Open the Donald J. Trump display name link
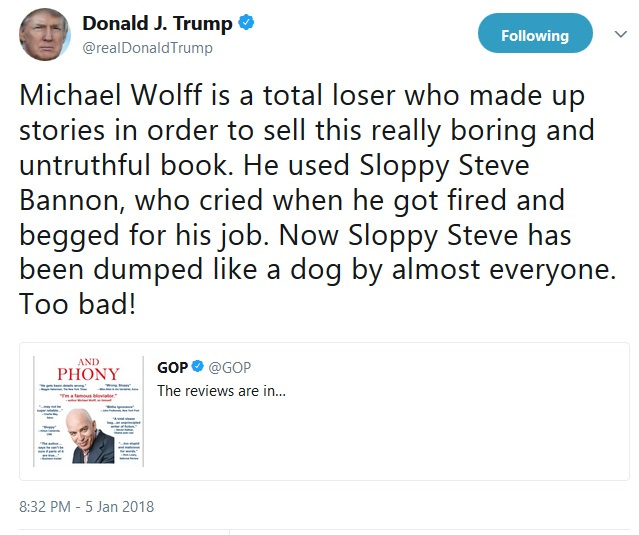The height and width of the screenshot is (535, 639). coord(157,24)
